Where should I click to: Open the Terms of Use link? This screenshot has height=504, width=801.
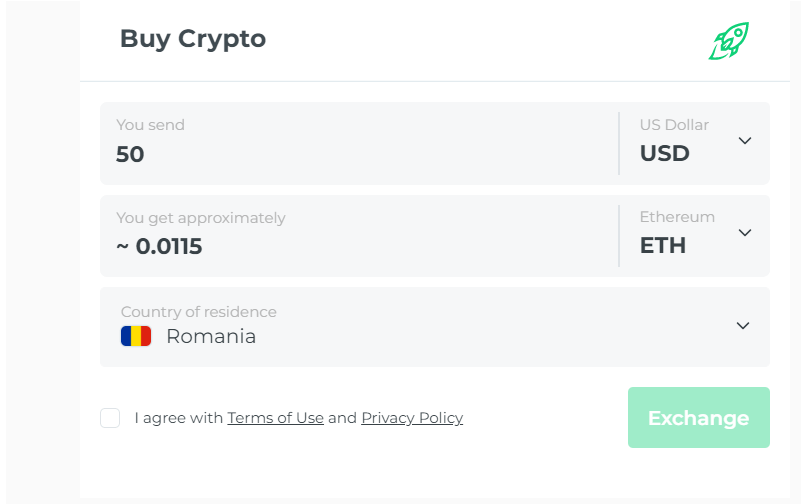pyautogui.click(x=275, y=418)
